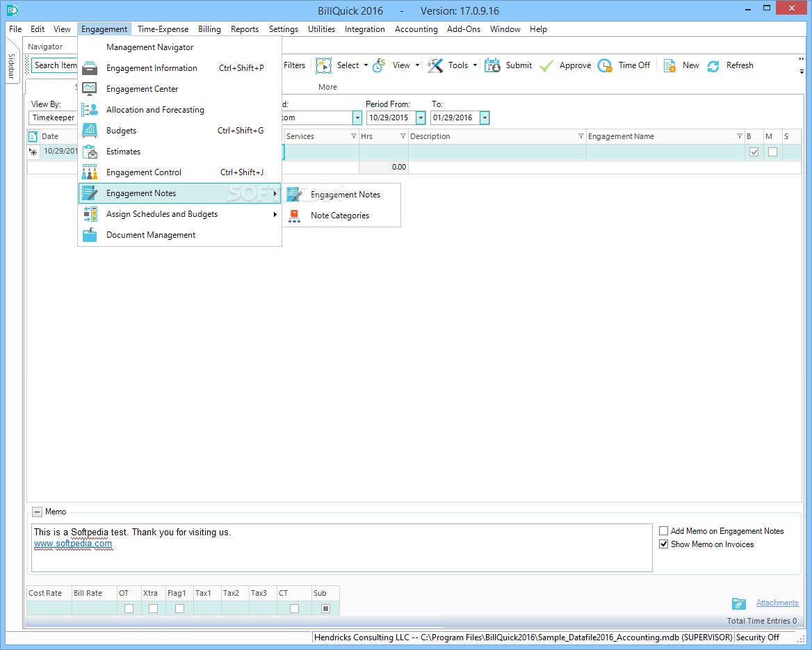812x650 pixels.
Task: Open the Period From date dropdown
Action: pos(421,118)
